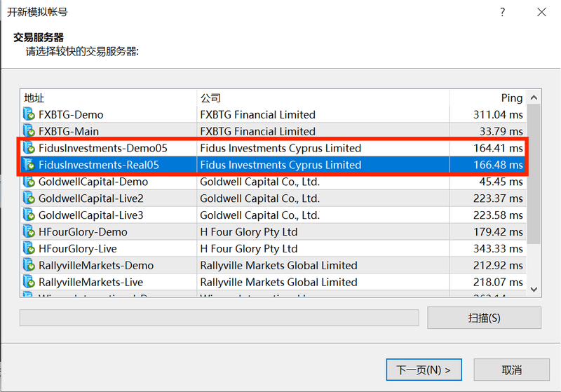Sort by the 地址 column header
This screenshot has height=392, width=561.
click(109, 97)
